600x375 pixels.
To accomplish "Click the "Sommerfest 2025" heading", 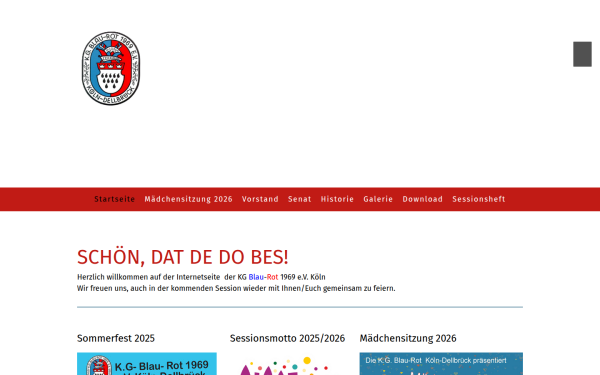I will 116,338.
